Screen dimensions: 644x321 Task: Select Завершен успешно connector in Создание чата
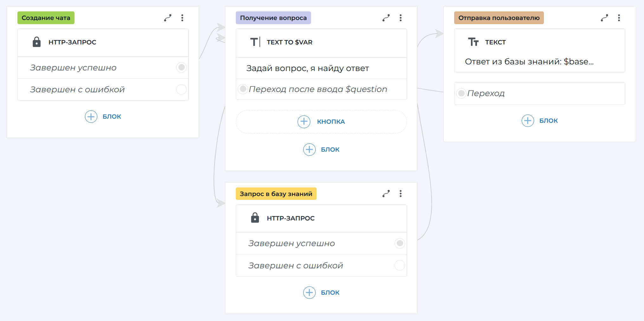point(181,67)
